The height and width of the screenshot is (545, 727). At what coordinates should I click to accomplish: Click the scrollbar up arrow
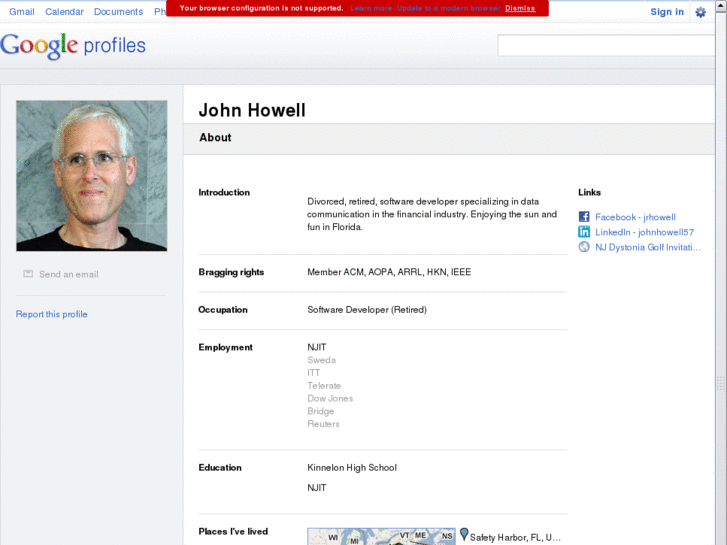click(721, 5)
